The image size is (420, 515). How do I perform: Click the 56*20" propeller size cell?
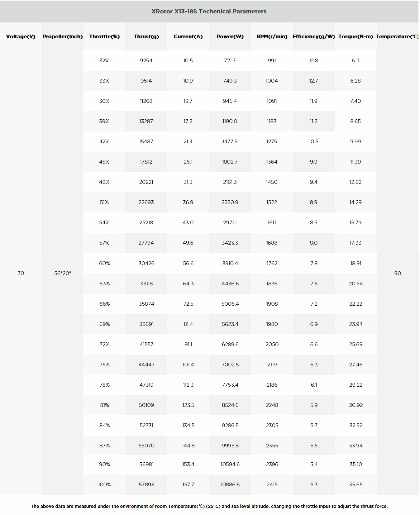point(63,273)
